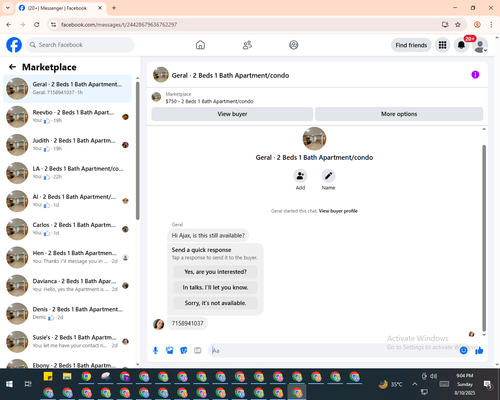500x400 pixels.
Task: Click the voice clip microphone icon
Action: tap(155, 350)
